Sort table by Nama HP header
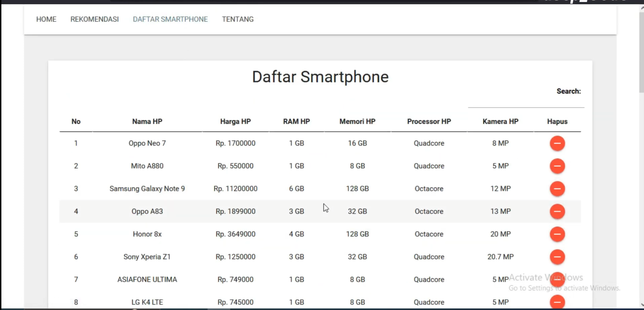This screenshot has width=644, height=310. click(147, 121)
